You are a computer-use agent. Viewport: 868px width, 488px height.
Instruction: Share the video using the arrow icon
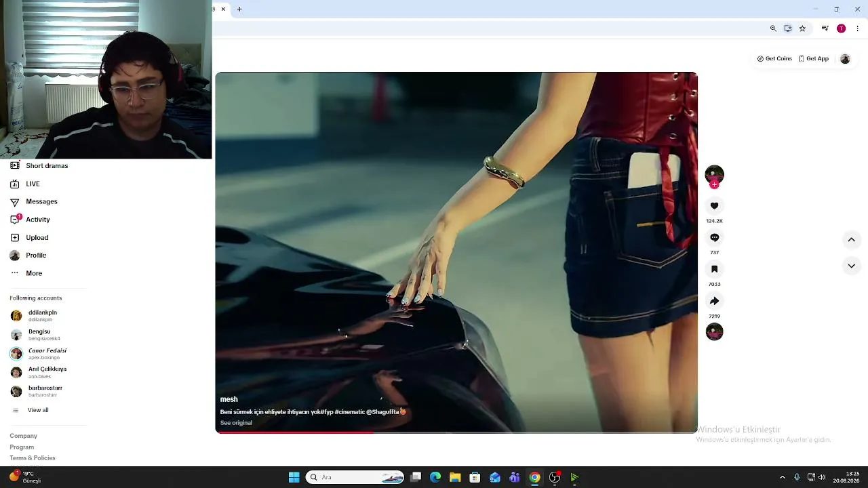click(x=714, y=301)
